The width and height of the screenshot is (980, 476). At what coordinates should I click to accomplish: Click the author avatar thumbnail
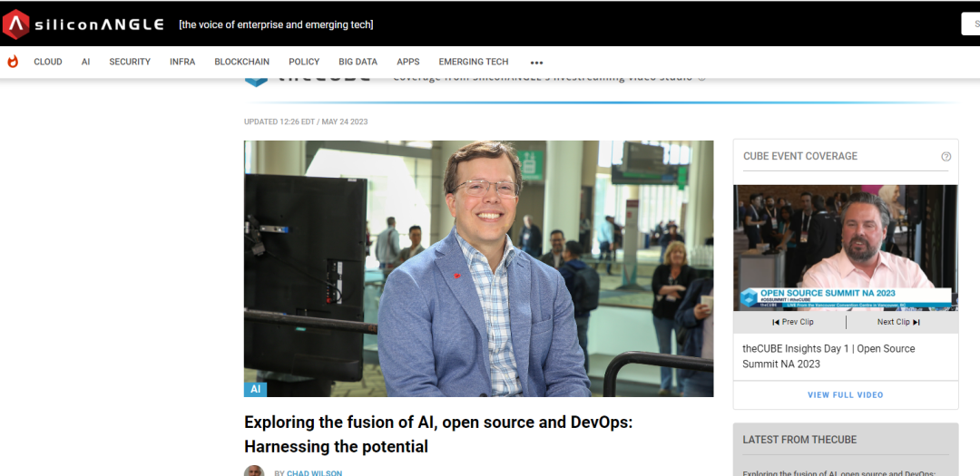[254, 471]
